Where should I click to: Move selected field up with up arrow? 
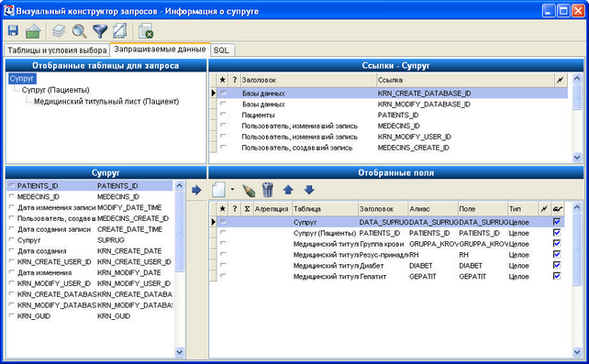click(x=288, y=190)
